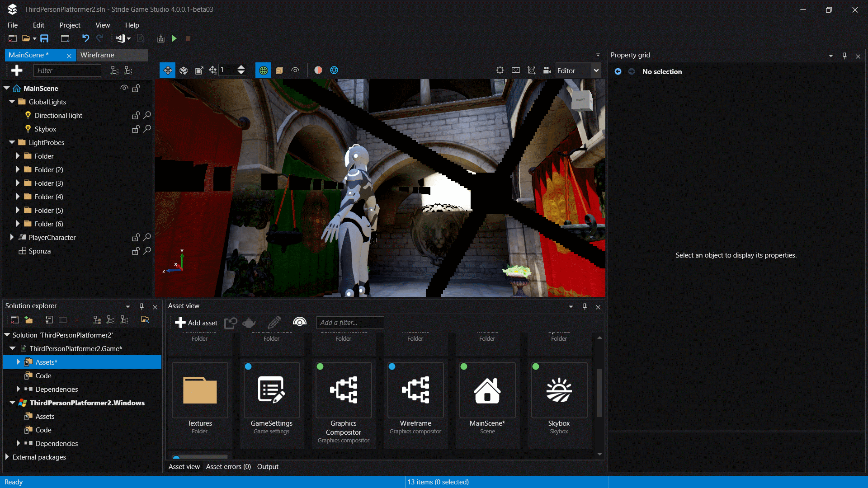Open the View menu
Screen dimensions: 868x488
103,25
